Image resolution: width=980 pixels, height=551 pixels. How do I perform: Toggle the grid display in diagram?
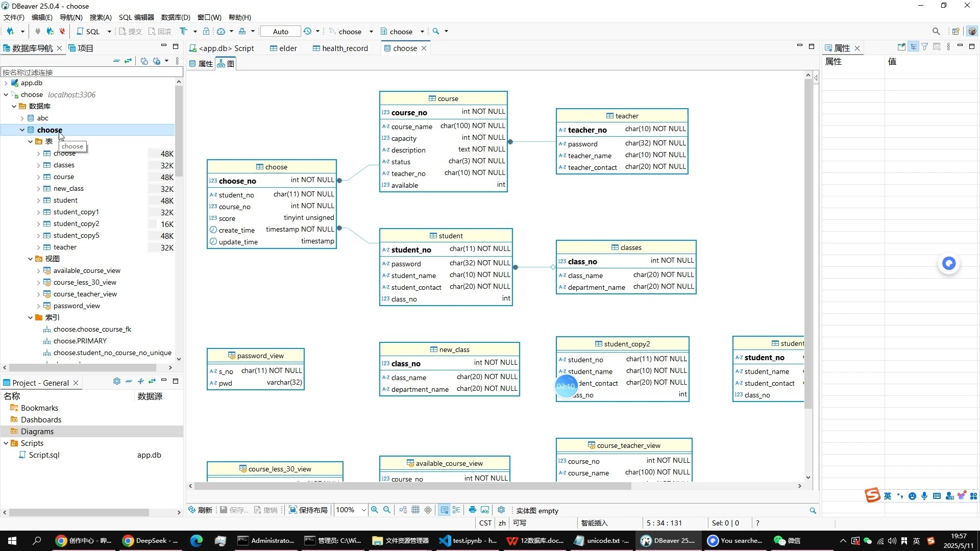coord(415,510)
